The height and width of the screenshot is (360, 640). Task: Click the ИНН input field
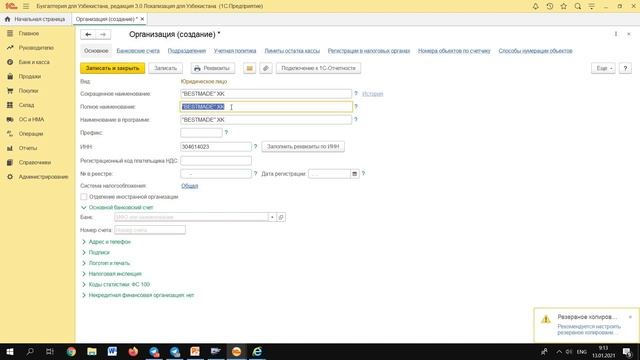tap(216, 147)
